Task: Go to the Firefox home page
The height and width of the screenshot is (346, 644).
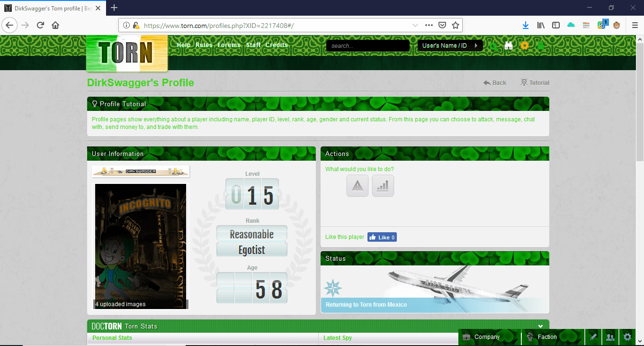Action: pos(55,25)
